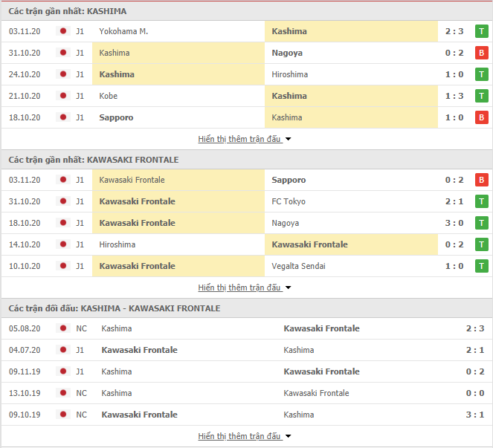The image size is (493, 448).
Task: Open the 2 : 1 score against FC Tokyo
Action: pos(454,201)
